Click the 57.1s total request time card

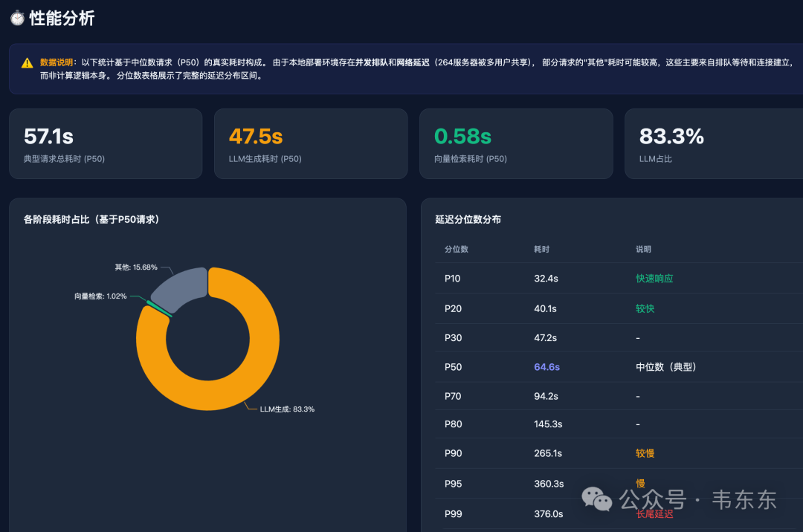105,144
